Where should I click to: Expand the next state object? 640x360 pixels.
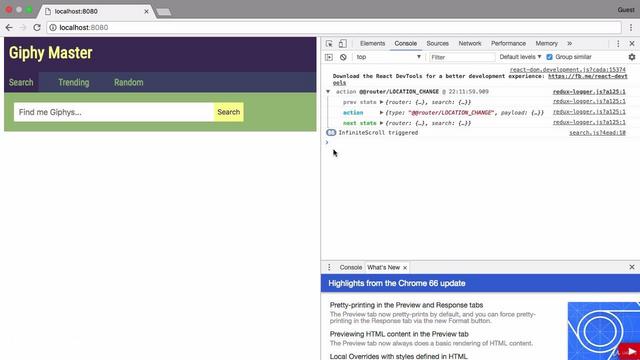381,123
